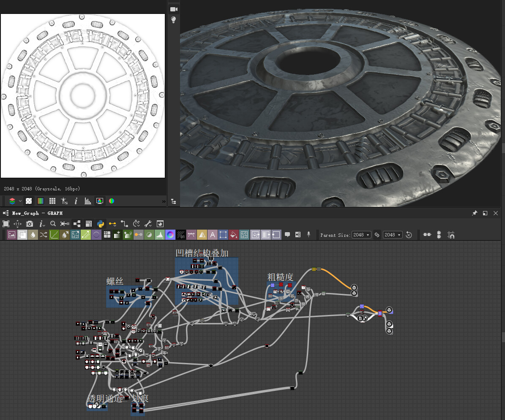The height and width of the screenshot is (420, 505).
Task: Click the light bulb icon in the 3D view
Action: 174,19
